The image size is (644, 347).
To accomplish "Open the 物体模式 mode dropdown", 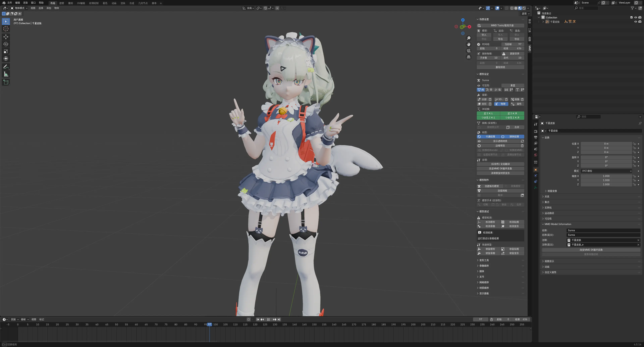I will point(19,8).
